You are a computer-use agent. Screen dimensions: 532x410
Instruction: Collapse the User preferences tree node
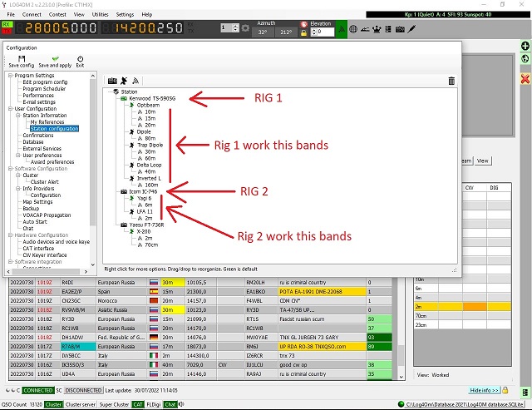coord(18,156)
